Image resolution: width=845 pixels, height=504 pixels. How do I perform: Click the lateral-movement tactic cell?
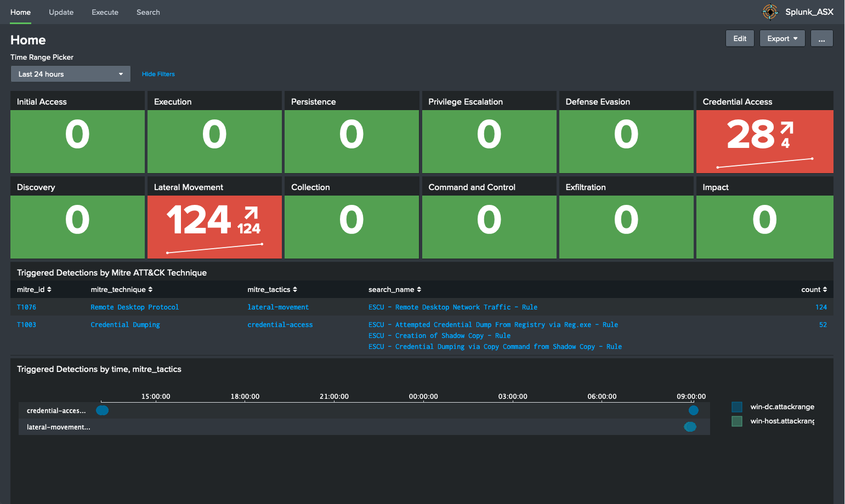pos(278,307)
